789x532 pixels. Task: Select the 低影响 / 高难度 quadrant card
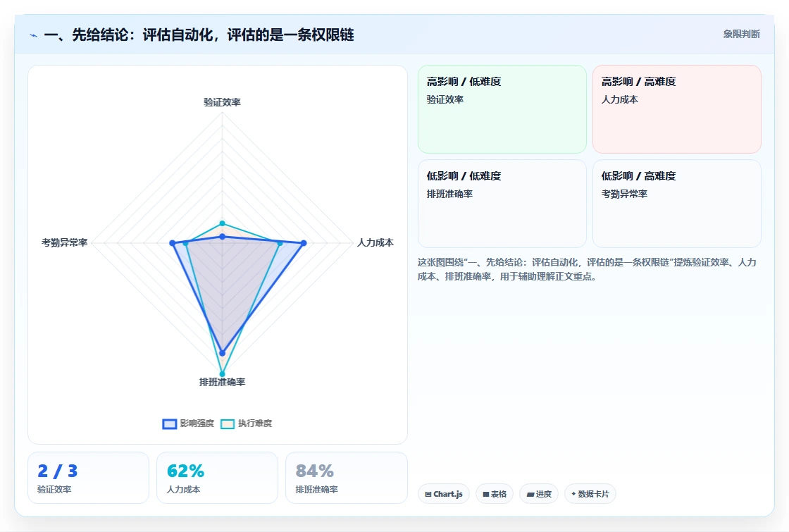click(x=677, y=204)
